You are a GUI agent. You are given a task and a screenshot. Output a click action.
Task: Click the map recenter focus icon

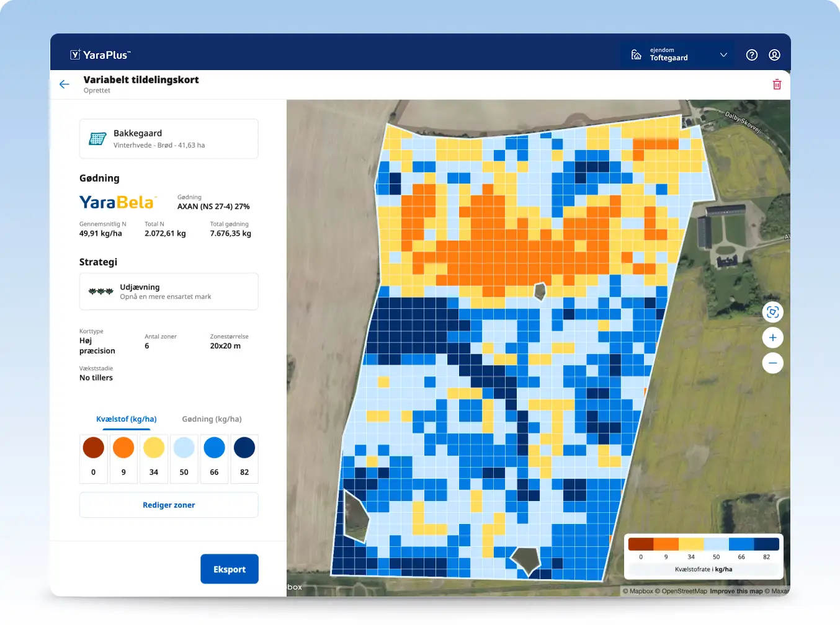772,312
